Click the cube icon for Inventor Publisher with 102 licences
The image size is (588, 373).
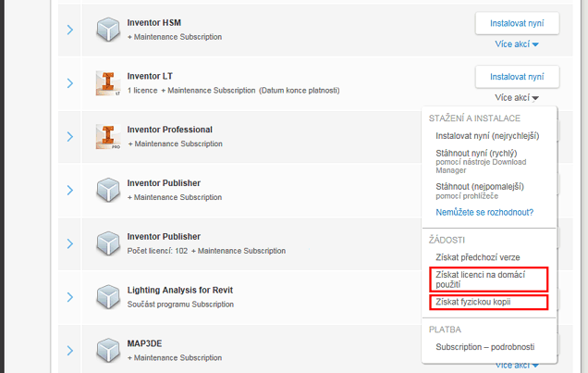coord(108,243)
